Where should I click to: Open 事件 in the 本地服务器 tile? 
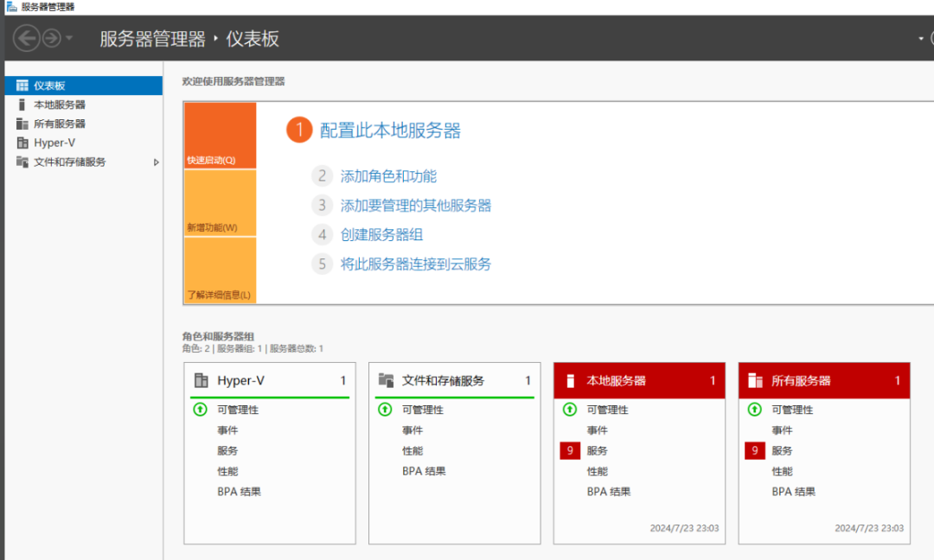tap(597, 430)
